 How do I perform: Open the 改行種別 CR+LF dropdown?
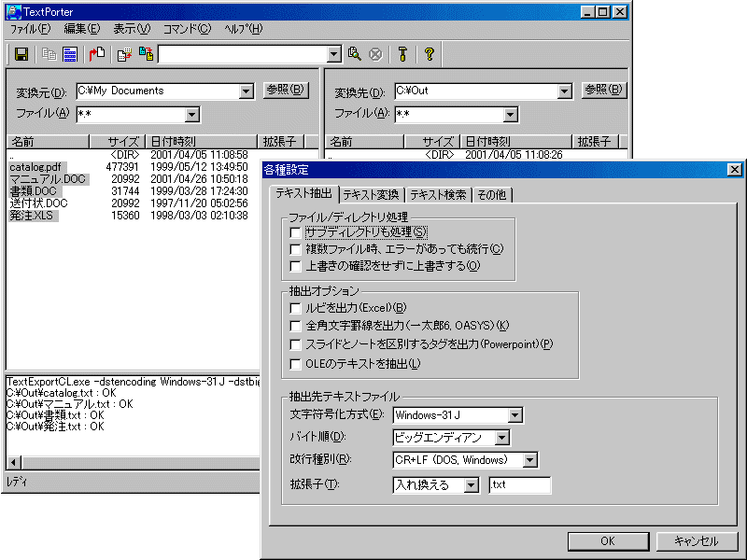[x=529, y=460]
